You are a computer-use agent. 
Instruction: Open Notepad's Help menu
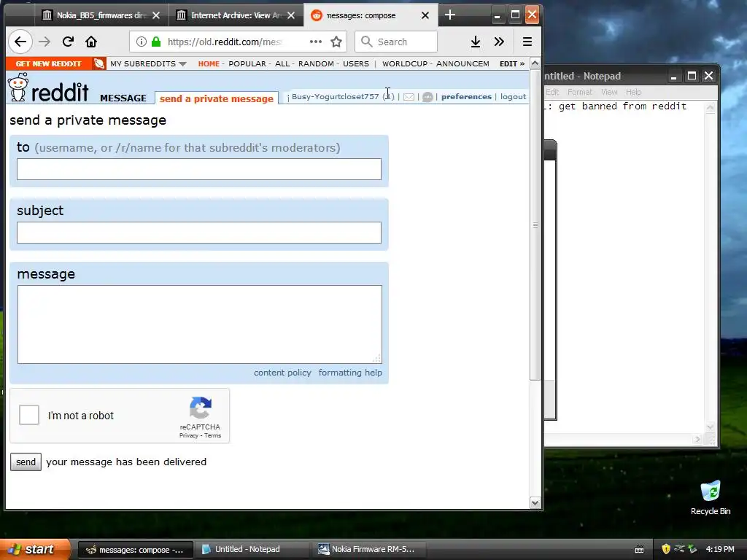tap(634, 92)
